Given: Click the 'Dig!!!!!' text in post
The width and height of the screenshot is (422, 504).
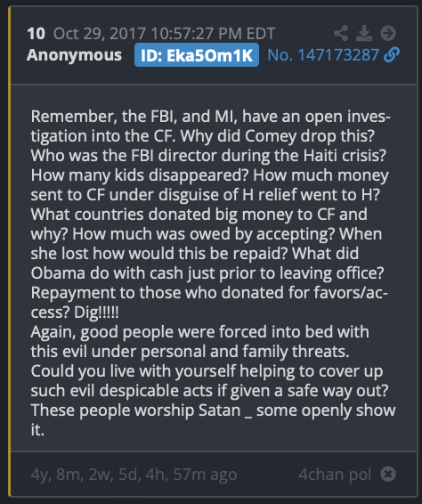Looking at the screenshot, I should 96,313.
